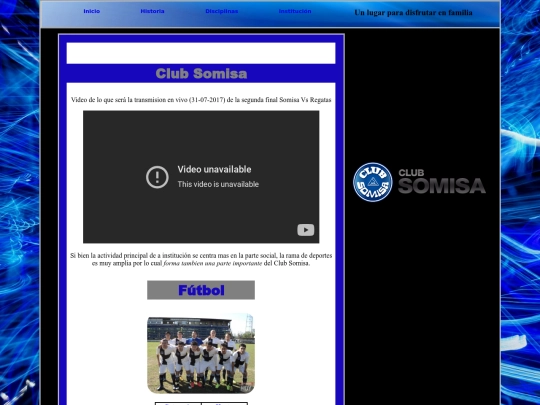This screenshot has height=405, width=540.
Task: Click the 'Video unavailable' message text
Action: 214,169
